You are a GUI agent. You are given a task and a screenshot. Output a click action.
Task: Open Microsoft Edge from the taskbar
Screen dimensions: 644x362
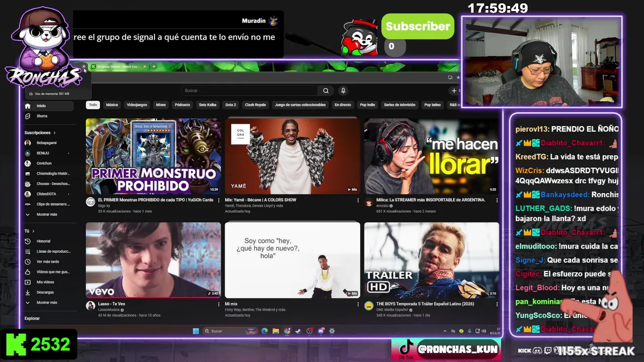pyautogui.click(x=265, y=331)
